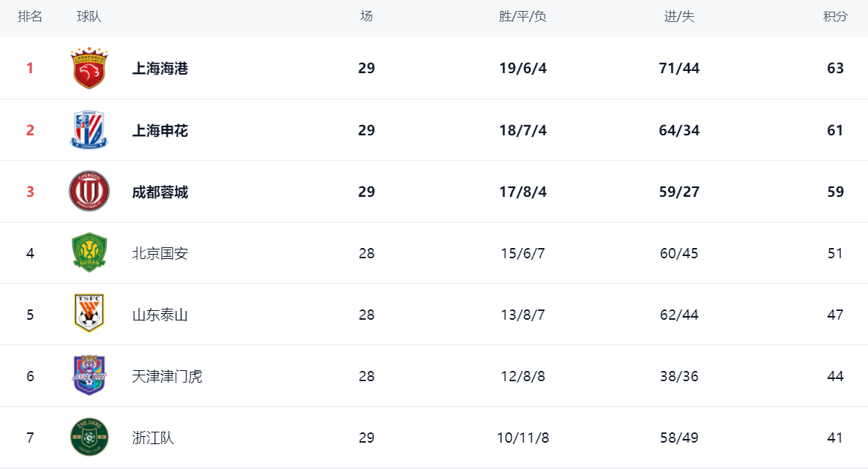Click the 成都蓉城 team name
Screen dimensions: 868x469
160,192
